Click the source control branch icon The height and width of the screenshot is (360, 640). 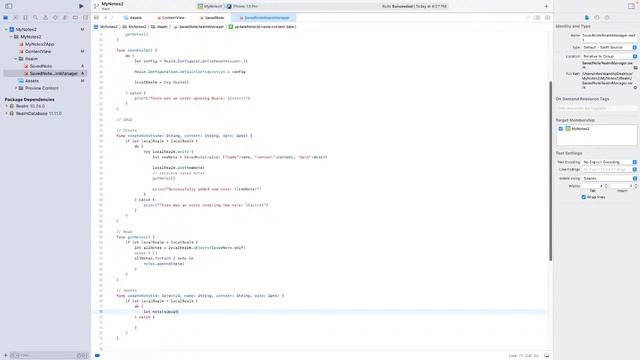click(96, 6)
